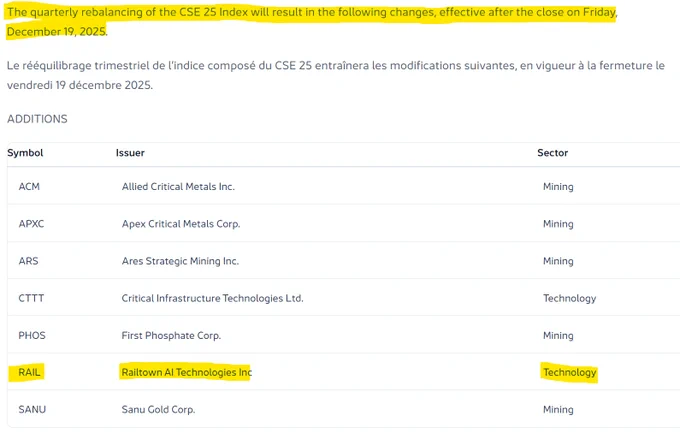Click Mining sector in SANU row
Screen dimensions: 680x445
point(558,409)
